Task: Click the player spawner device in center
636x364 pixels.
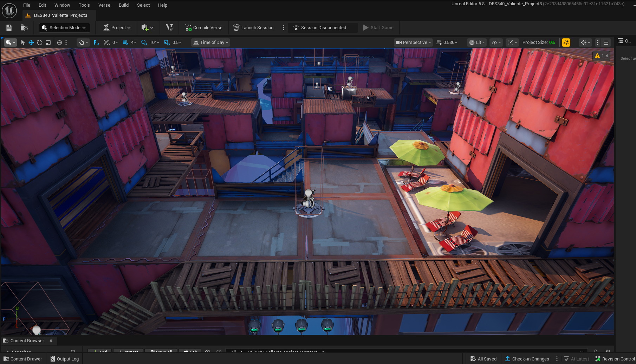Action: click(309, 204)
